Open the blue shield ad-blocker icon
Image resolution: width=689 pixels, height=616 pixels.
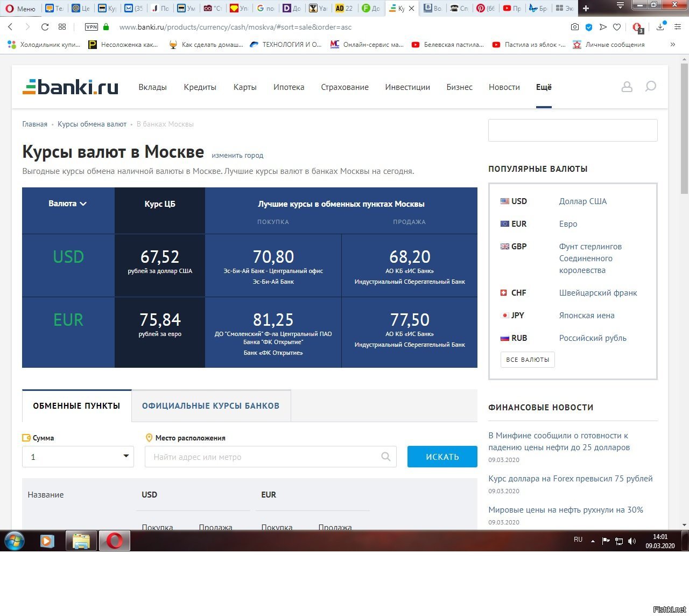click(589, 27)
